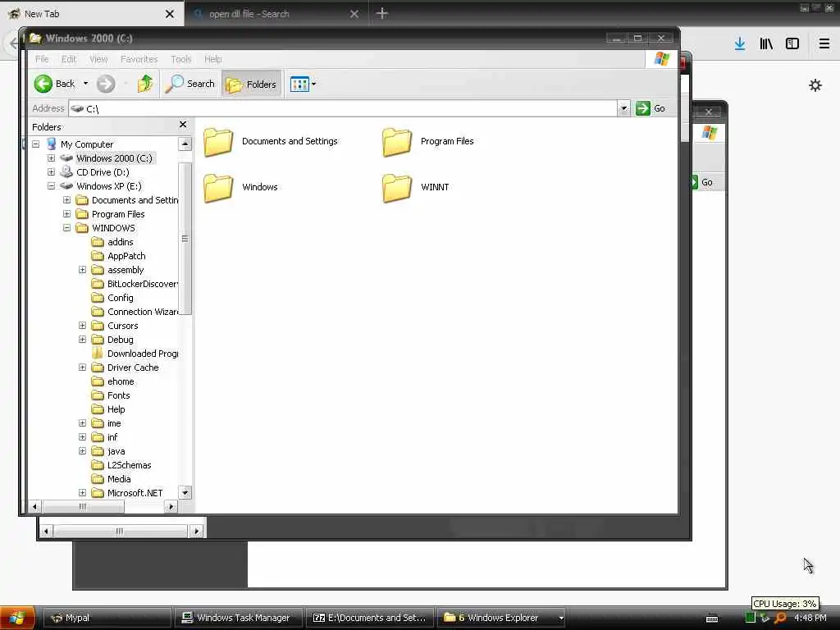Click the C:\ address field
The height and width of the screenshot is (630, 840).
[x=343, y=109]
